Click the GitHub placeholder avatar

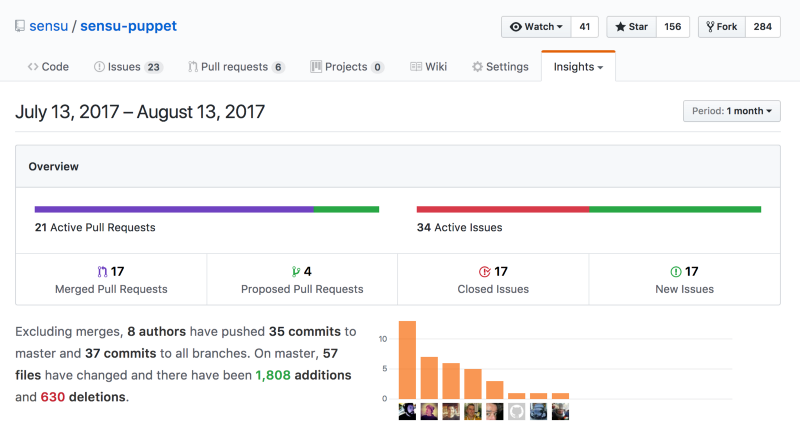516,411
